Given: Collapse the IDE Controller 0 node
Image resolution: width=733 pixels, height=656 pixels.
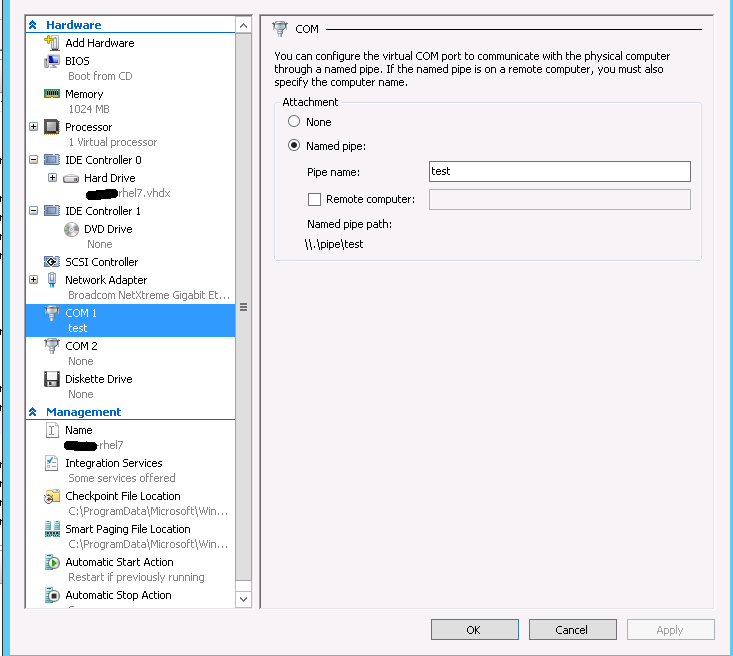Looking at the screenshot, I should pyautogui.click(x=34, y=160).
